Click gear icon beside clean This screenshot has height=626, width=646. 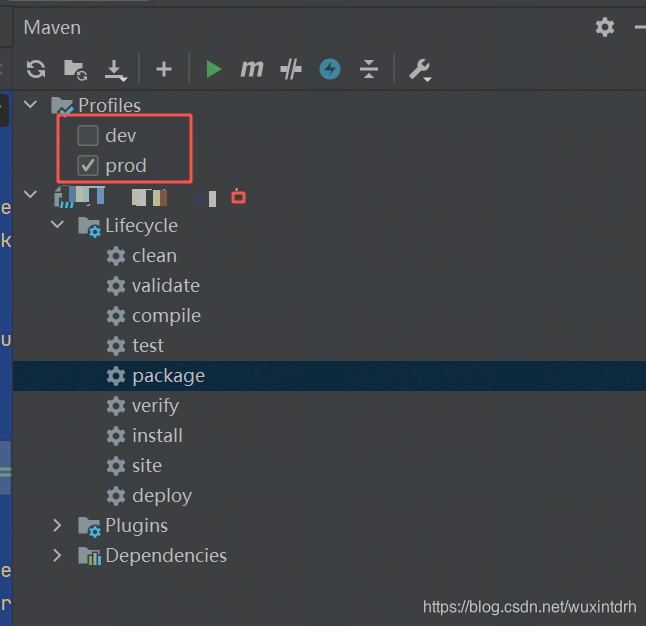point(116,256)
